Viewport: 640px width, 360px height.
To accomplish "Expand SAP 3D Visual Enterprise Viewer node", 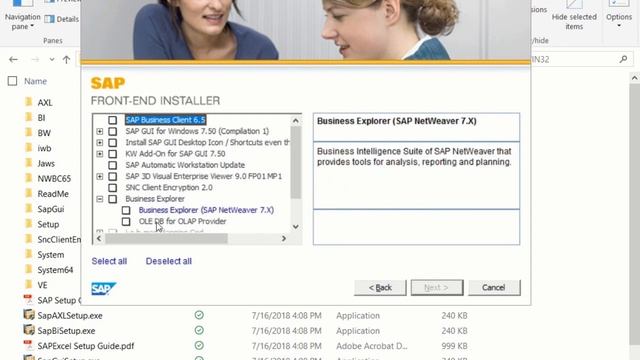I will 100,176.
